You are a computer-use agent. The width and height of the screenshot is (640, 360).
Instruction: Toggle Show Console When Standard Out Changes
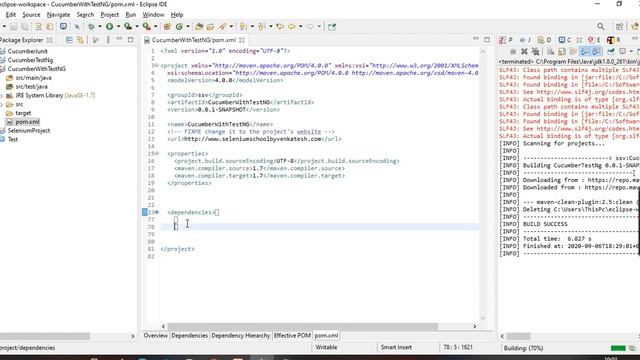click(585, 51)
